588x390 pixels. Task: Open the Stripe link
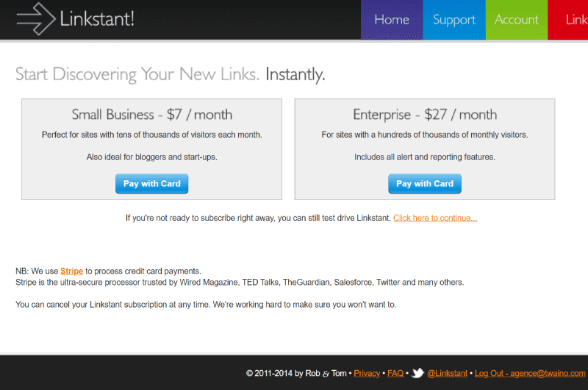71,271
